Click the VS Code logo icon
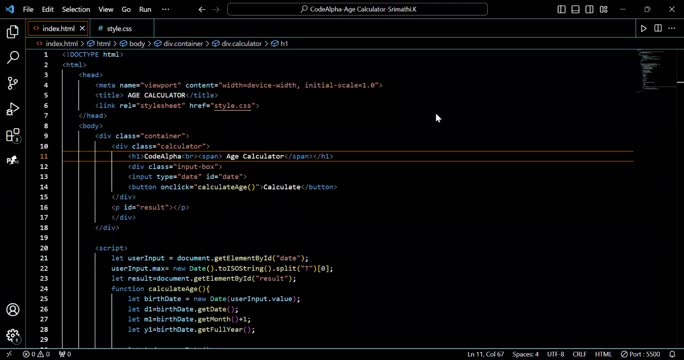684x360 pixels. [x=9, y=9]
